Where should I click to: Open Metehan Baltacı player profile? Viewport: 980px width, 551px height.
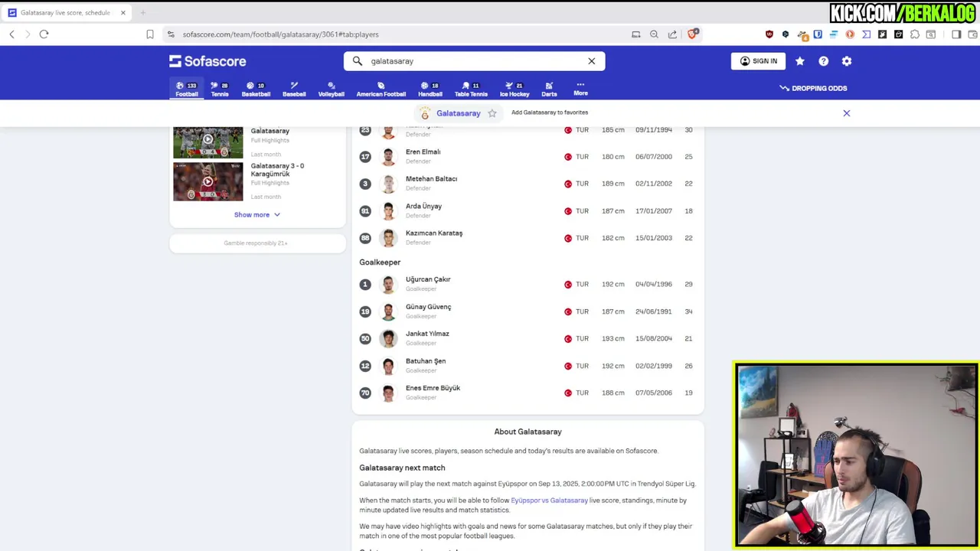click(x=431, y=179)
